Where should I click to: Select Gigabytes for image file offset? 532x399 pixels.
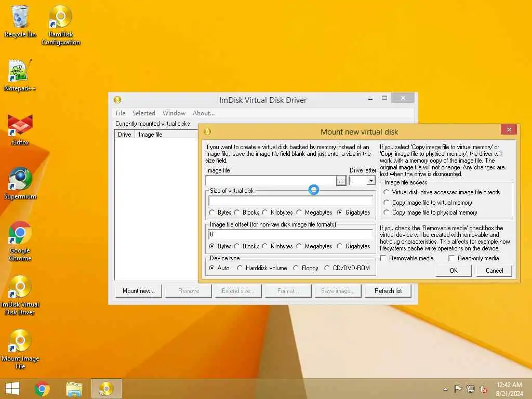click(353, 246)
